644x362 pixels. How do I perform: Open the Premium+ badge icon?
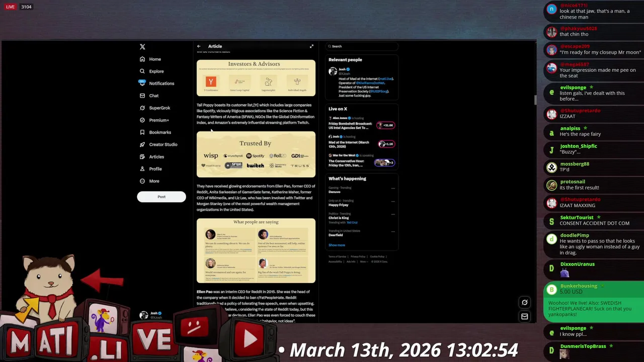point(142,120)
